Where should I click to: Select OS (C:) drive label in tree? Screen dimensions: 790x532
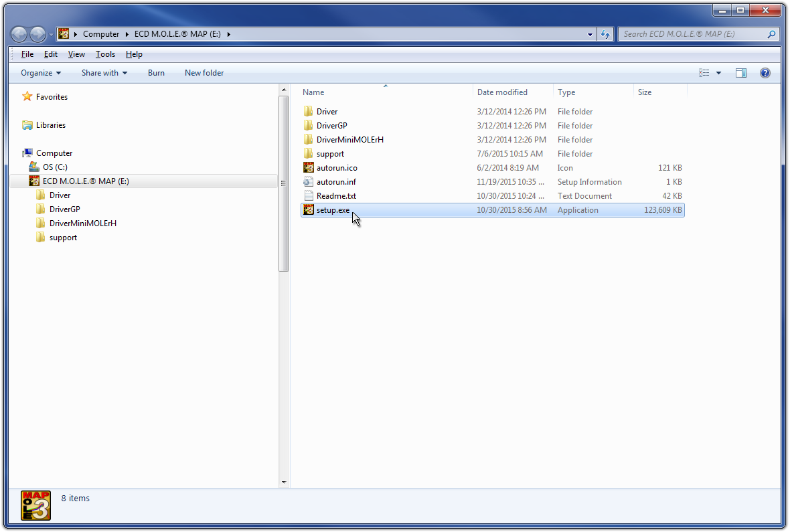pyautogui.click(x=55, y=167)
